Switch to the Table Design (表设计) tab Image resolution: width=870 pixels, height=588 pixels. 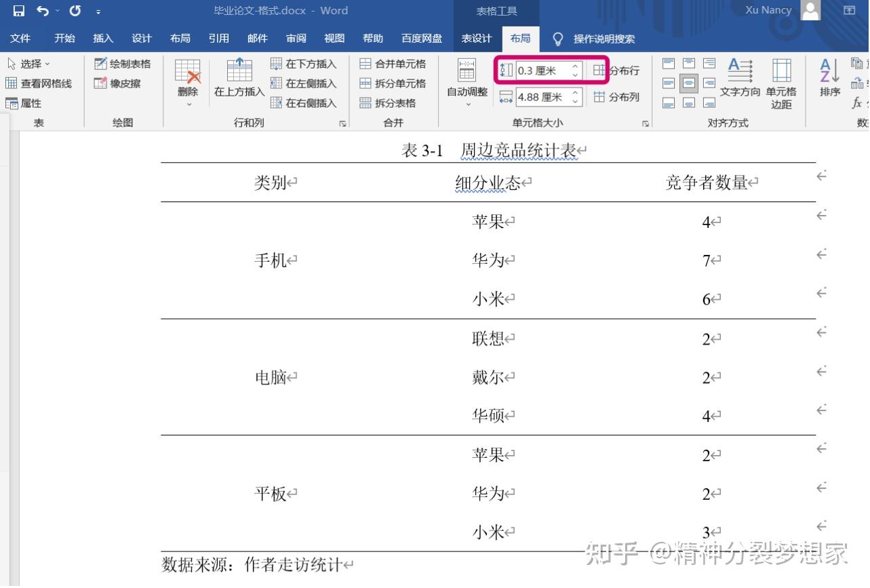pyautogui.click(x=476, y=39)
